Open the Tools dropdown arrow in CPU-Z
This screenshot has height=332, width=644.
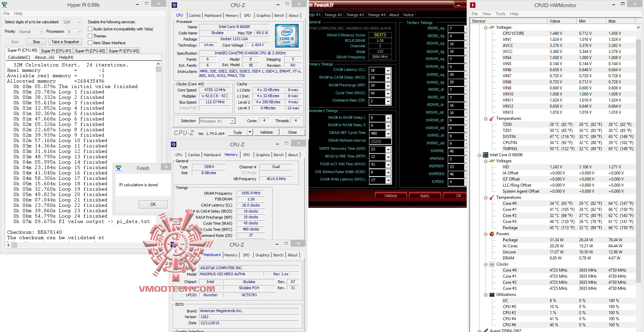pyautogui.click(x=250, y=132)
